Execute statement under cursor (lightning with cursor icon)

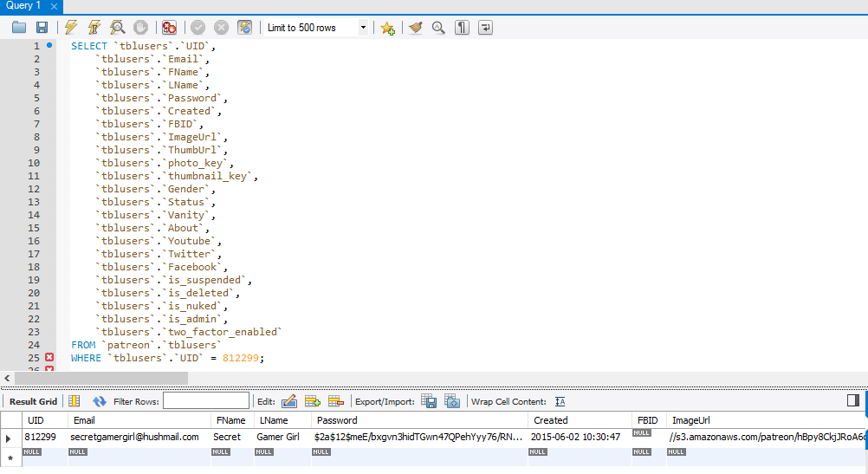tap(94, 27)
